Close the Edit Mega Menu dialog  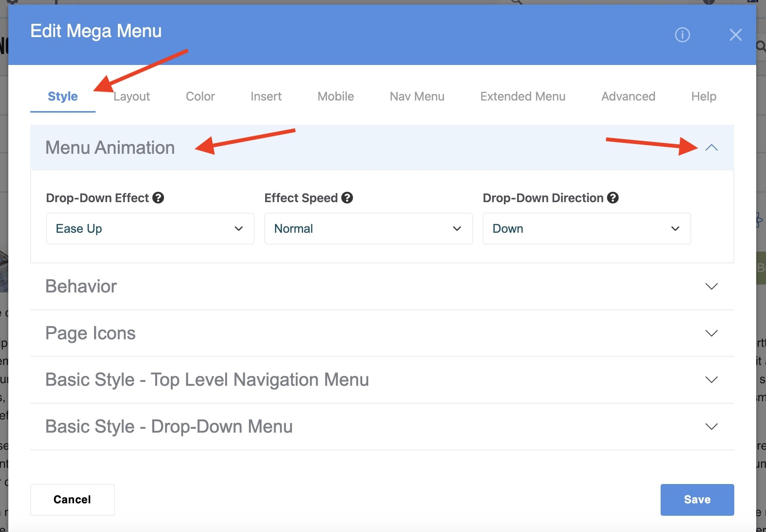point(735,35)
